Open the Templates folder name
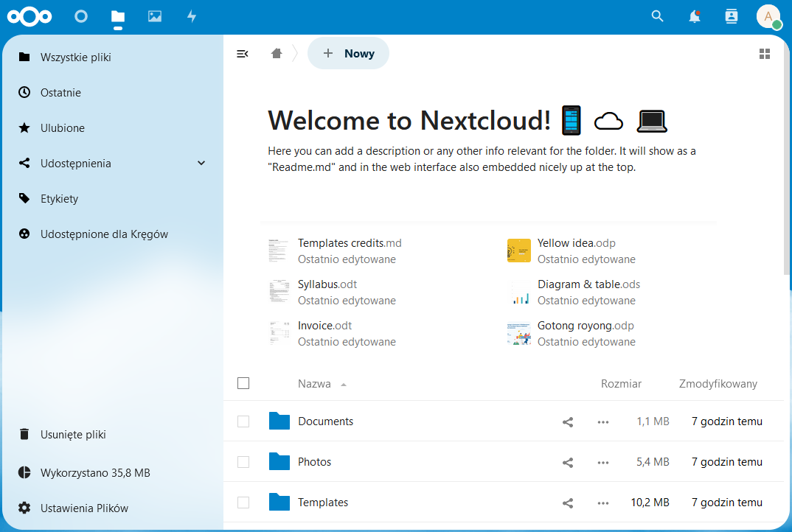This screenshot has width=792, height=532. click(x=323, y=503)
